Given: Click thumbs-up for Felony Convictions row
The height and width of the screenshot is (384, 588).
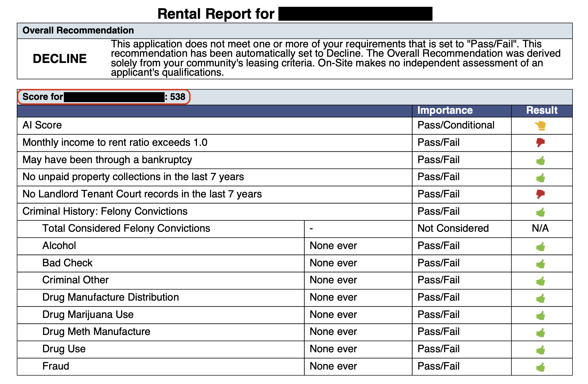Looking at the screenshot, I should 541,212.
